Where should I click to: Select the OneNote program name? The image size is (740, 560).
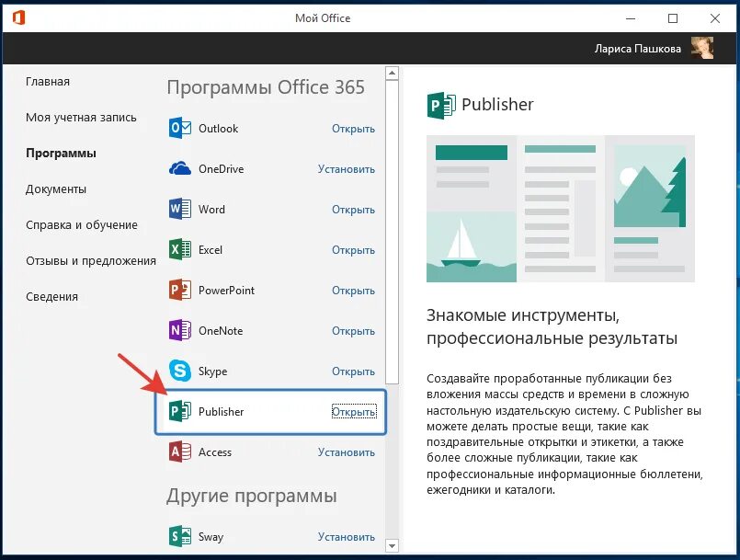pyautogui.click(x=221, y=331)
